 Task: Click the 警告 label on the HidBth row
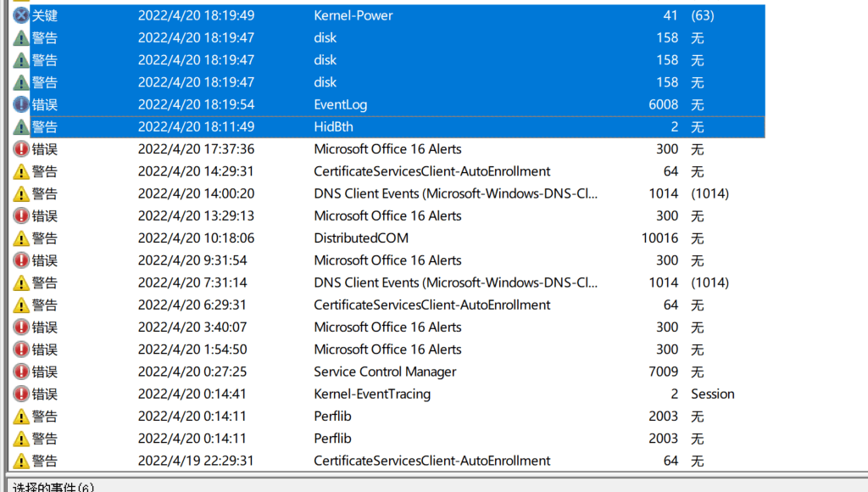(44, 127)
